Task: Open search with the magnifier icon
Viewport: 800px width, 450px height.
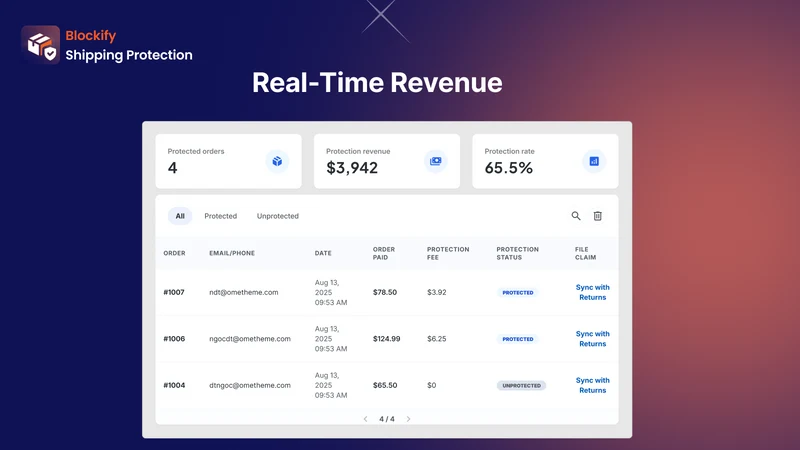Action: tap(576, 216)
